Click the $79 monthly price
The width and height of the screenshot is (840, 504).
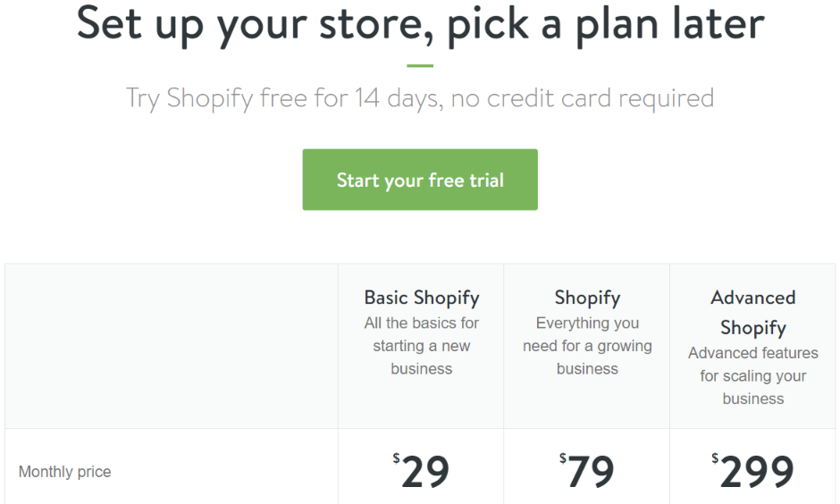(586, 471)
